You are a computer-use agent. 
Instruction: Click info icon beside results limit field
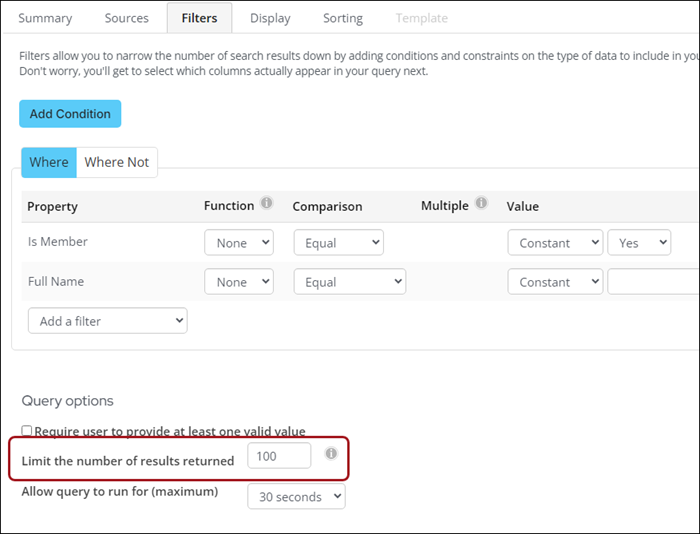tap(331, 454)
